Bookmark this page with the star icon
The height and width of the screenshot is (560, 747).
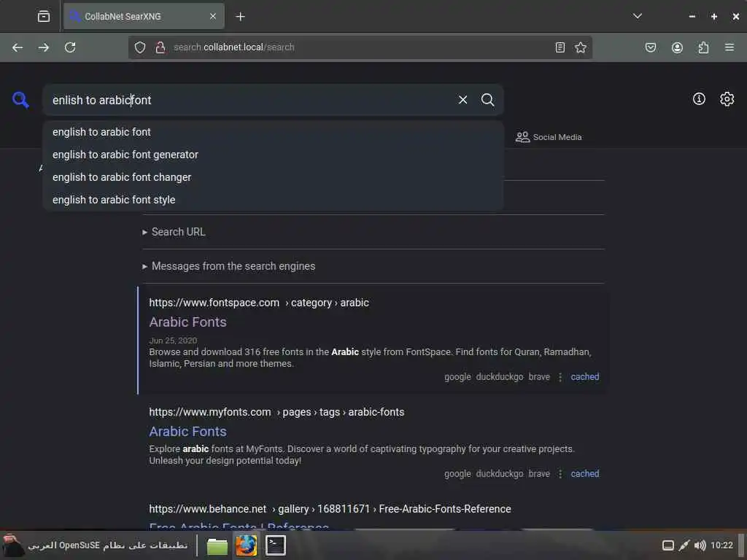point(580,47)
